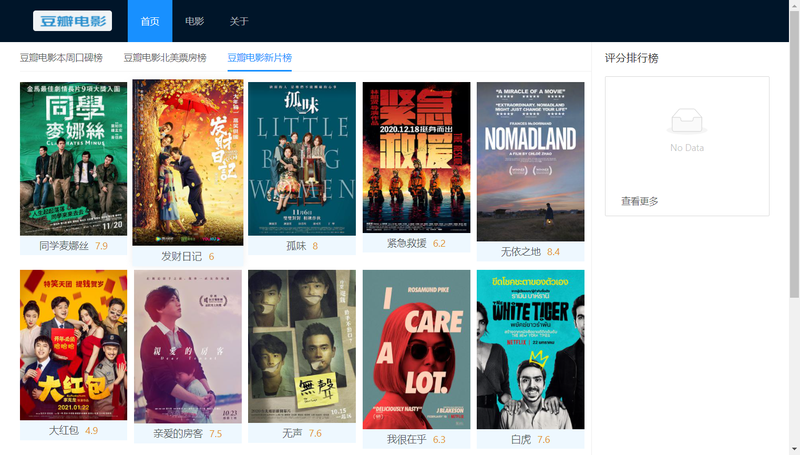Open the 紧急救援 poster
800x455 pixels.
(x=416, y=158)
